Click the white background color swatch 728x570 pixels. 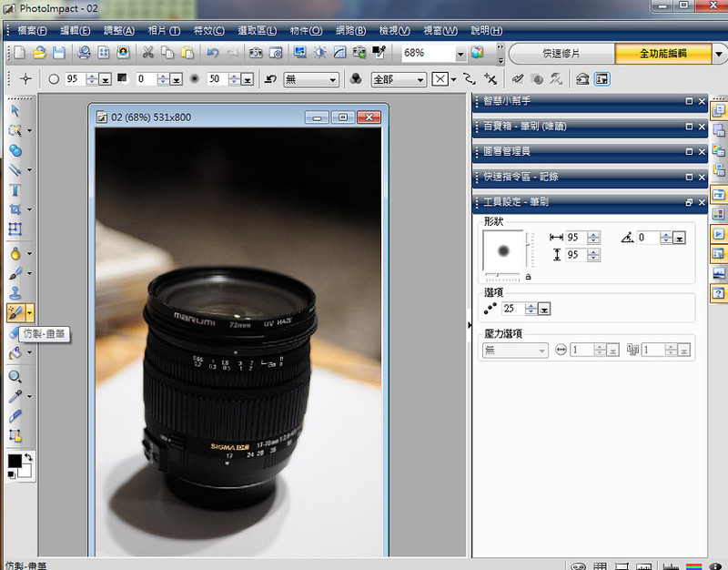(25, 471)
